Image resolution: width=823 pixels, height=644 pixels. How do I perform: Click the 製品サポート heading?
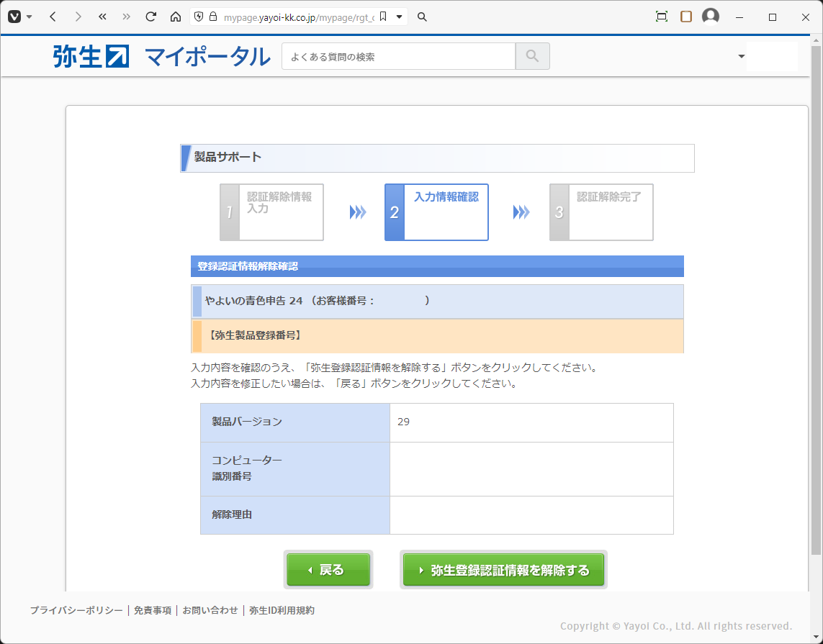[228, 157]
